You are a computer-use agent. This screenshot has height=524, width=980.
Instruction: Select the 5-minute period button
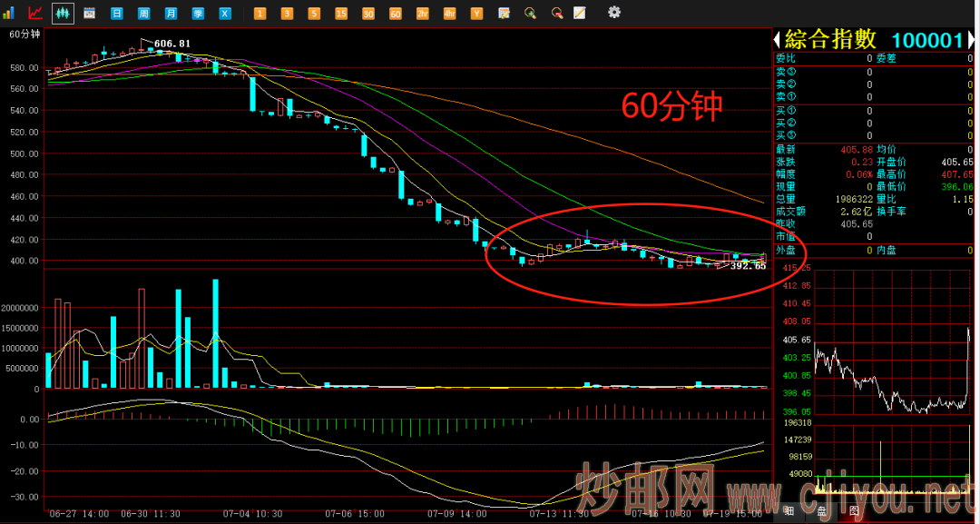(314, 13)
